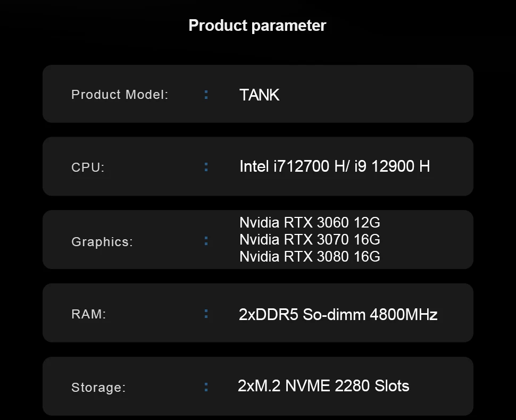Click the Product Model label
The image size is (516, 420).
coord(120,95)
